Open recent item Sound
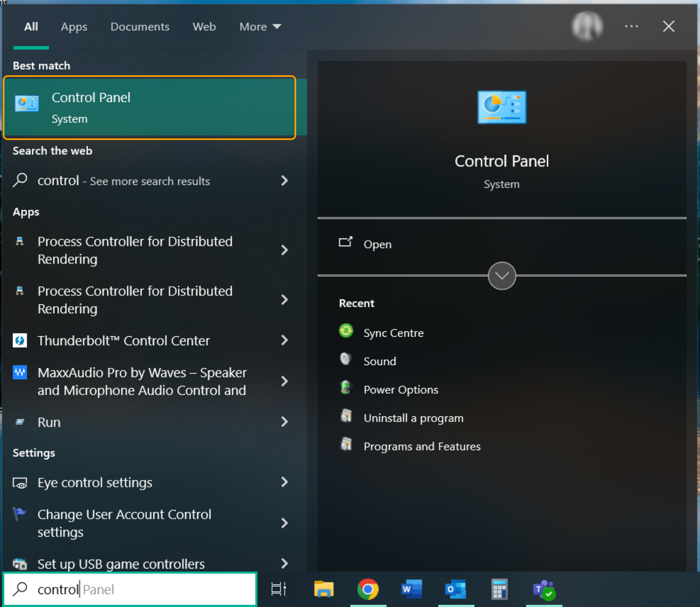The image size is (700, 607). tap(380, 361)
